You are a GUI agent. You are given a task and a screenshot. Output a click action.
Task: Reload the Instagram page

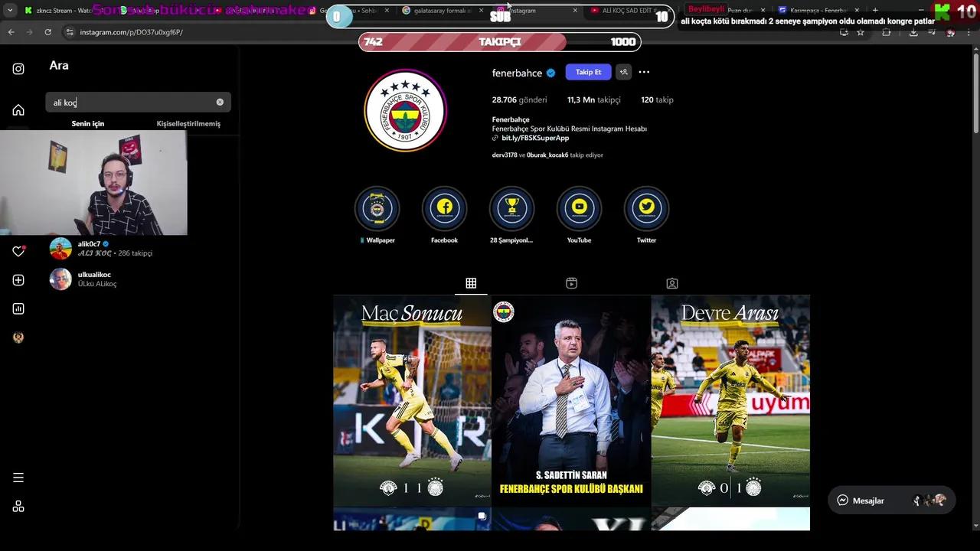[x=47, y=32]
